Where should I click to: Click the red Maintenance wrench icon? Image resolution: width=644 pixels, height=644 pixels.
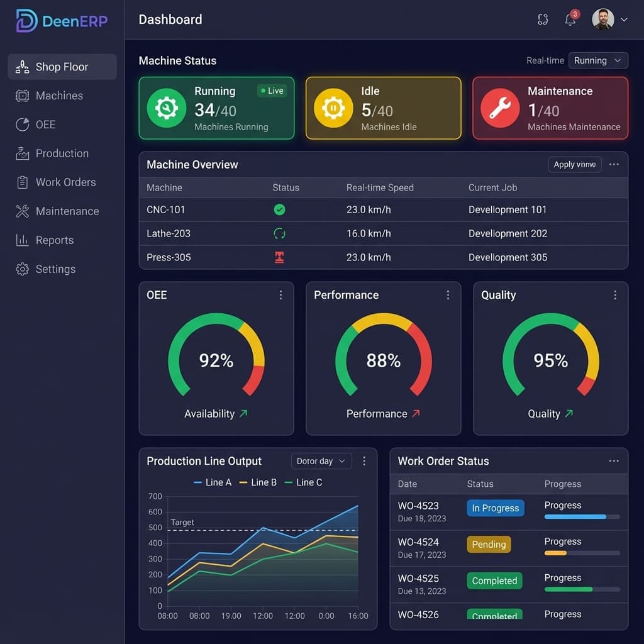500,108
